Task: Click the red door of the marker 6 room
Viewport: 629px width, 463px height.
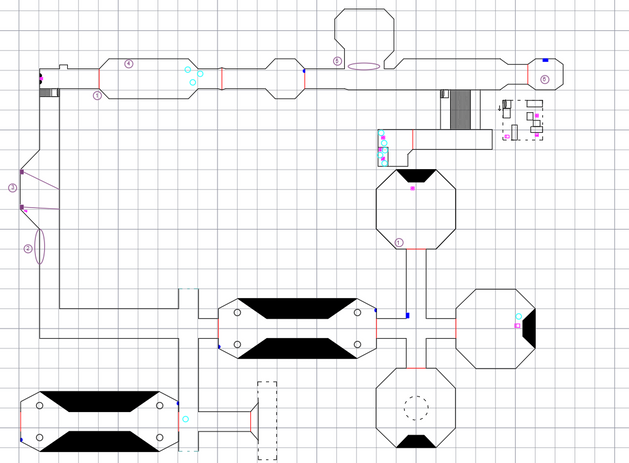Action: [x=528, y=74]
